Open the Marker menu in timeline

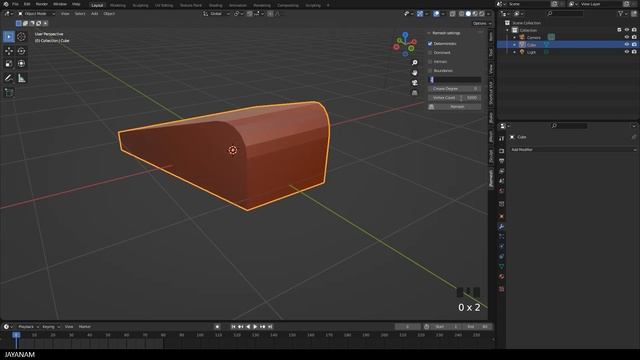[x=84, y=327]
